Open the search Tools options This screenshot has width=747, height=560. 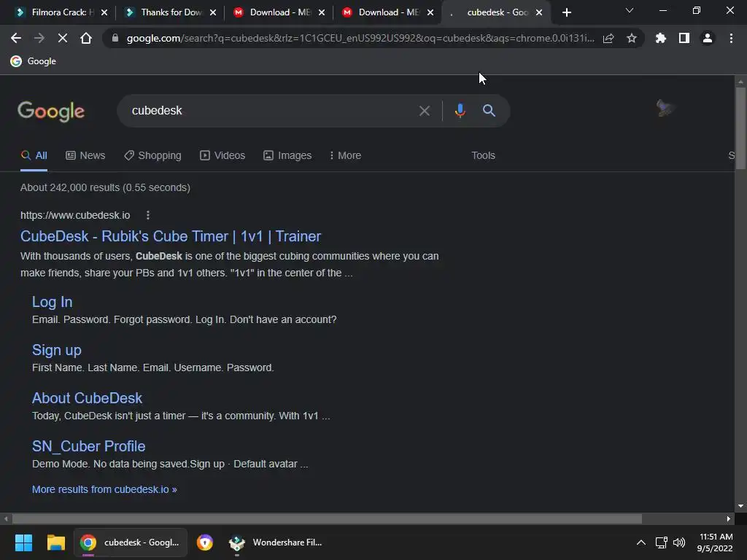(x=483, y=156)
